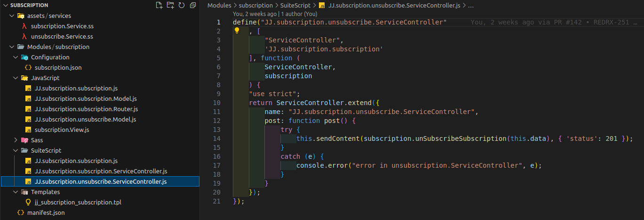
Task: Expand the Sass folder
Action: coord(16,140)
